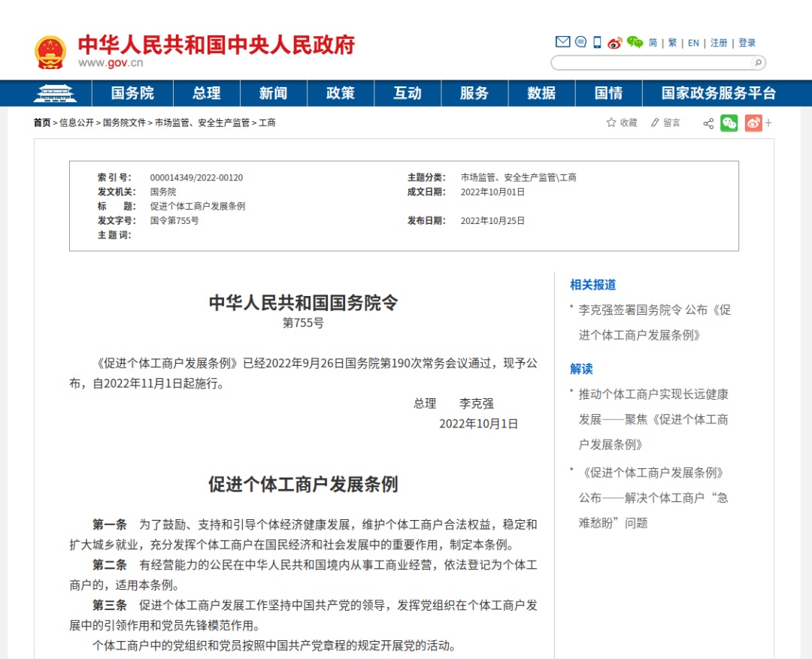Click 国务院文件 in the breadcrumb

(x=124, y=122)
